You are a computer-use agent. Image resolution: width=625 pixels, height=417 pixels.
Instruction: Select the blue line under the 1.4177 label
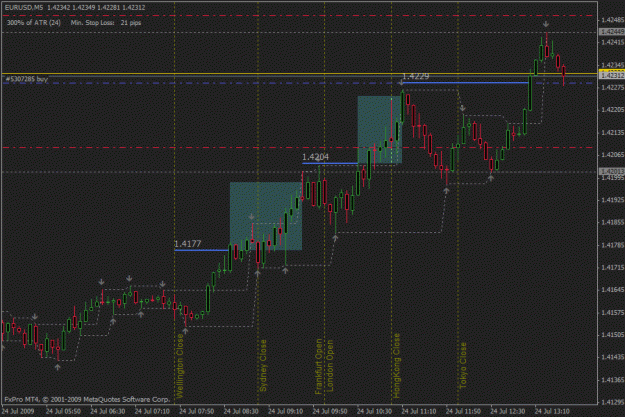[x=202, y=250]
